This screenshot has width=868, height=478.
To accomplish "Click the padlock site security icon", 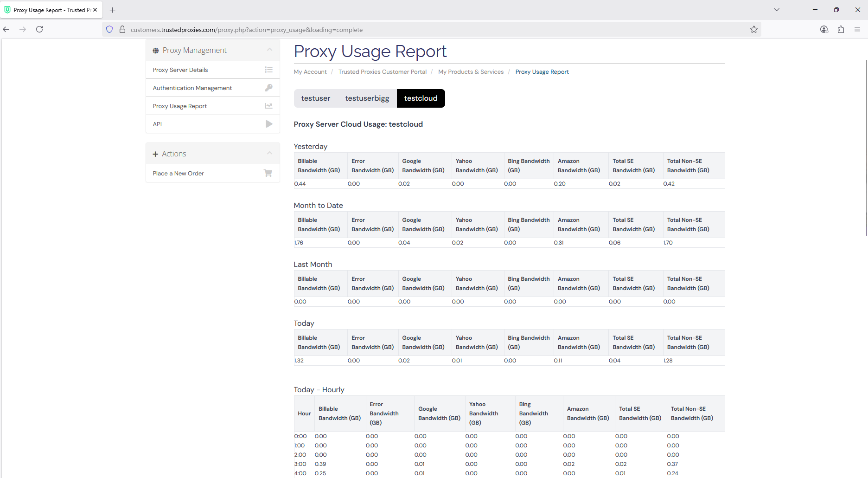I will click(122, 29).
